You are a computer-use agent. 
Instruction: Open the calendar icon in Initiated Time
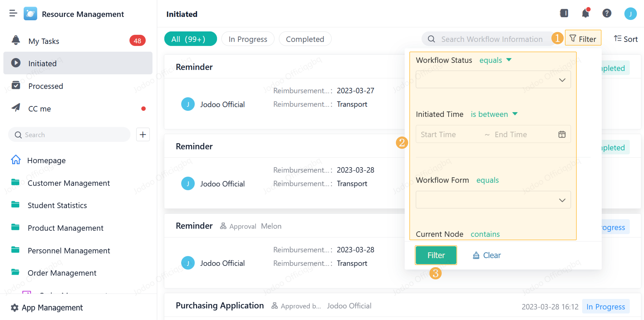562,135
